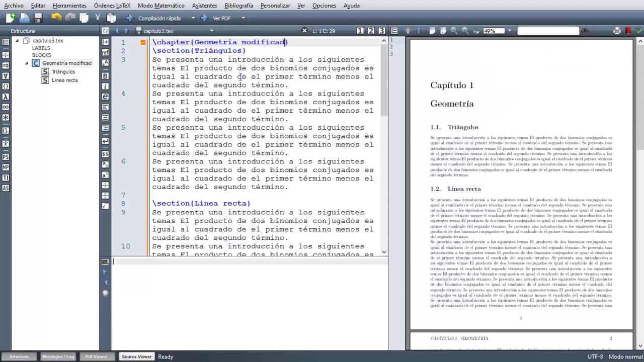This screenshot has width=644, height=362.
Task: Show the PS (PSTricks) commands panel
Action: click(6, 157)
